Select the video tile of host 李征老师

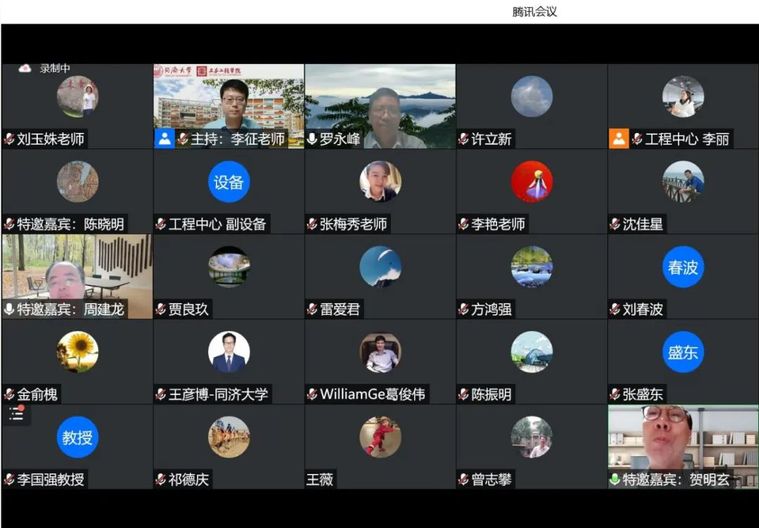(x=228, y=106)
